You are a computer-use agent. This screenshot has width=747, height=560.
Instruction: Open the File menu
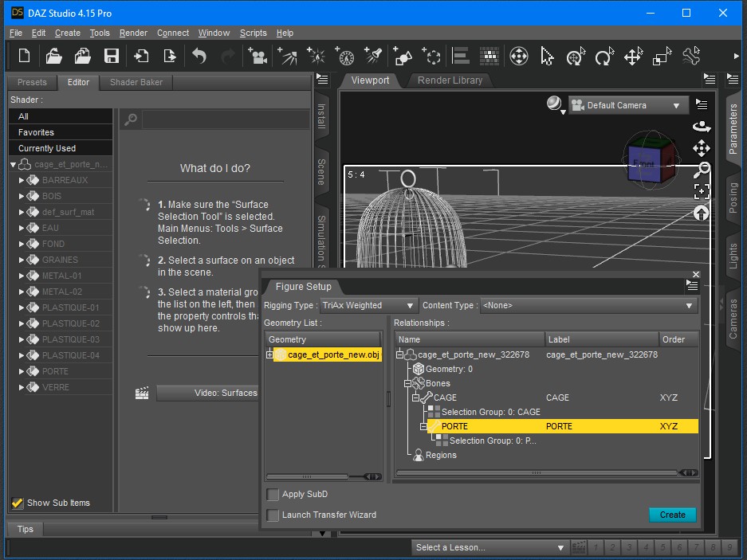(x=16, y=33)
